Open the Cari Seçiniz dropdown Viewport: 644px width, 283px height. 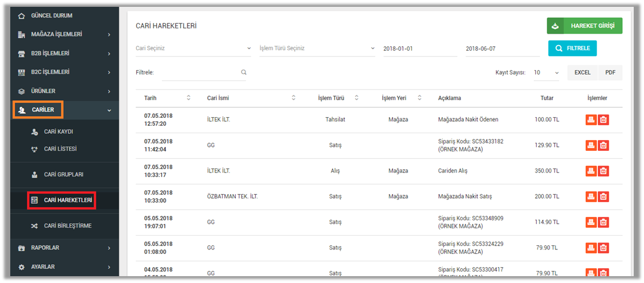click(193, 48)
